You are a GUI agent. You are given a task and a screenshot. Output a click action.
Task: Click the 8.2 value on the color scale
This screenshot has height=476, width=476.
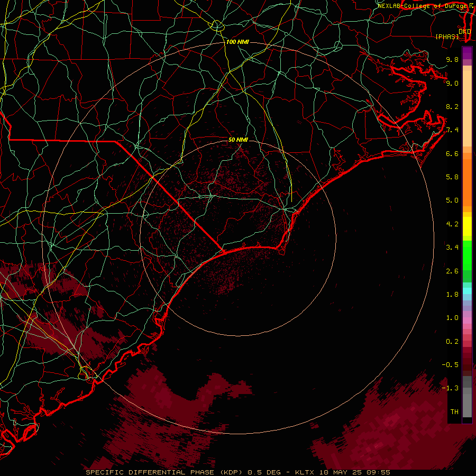tap(452, 107)
